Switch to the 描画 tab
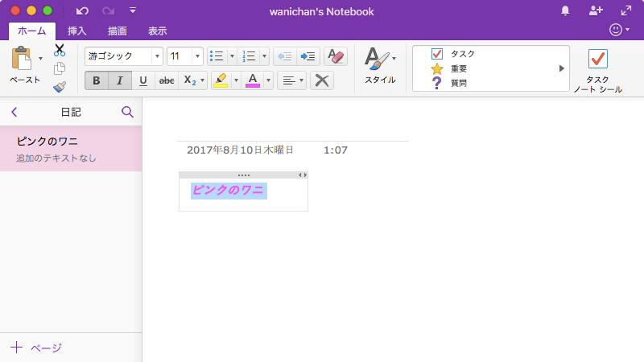Image resolution: width=644 pixels, height=362 pixels. tap(118, 31)
